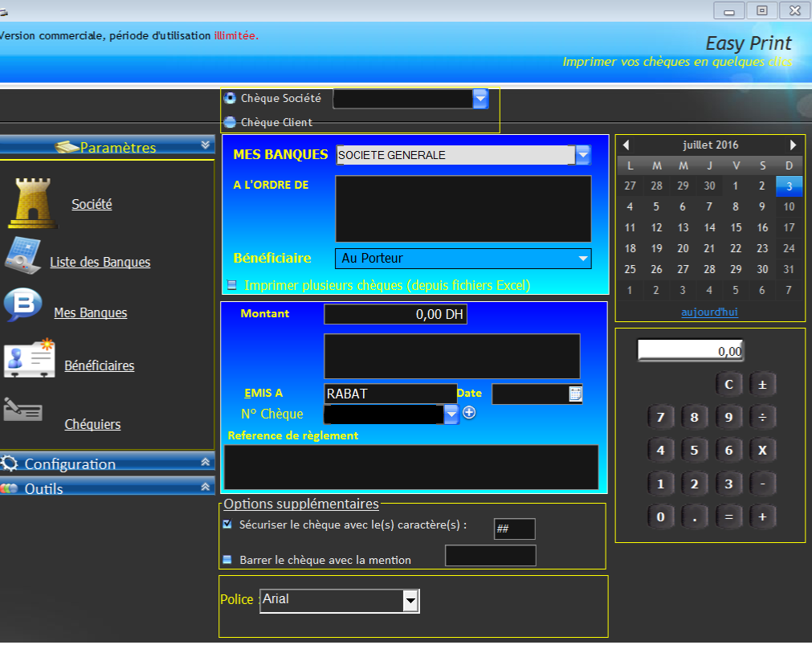Viewport: 812px width, 645px height.
Task: Select July 28 in the calendar
Action: [x=709, y=269]
